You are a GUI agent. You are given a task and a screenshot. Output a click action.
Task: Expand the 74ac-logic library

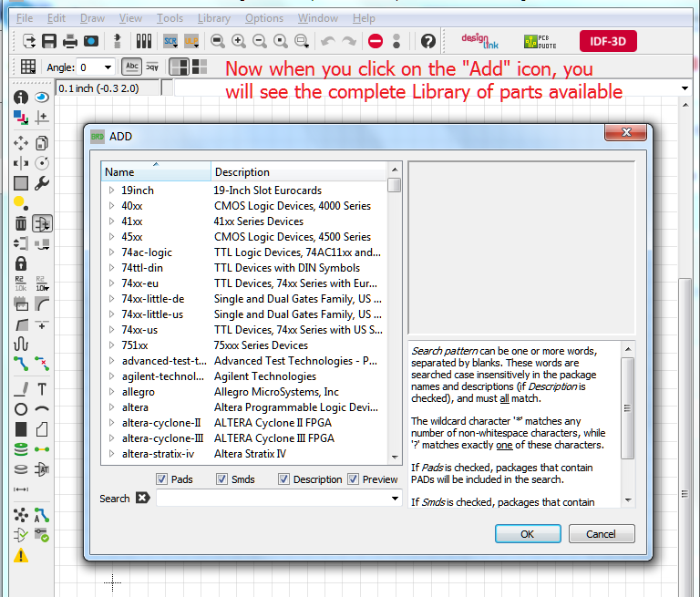pos(111,252)
